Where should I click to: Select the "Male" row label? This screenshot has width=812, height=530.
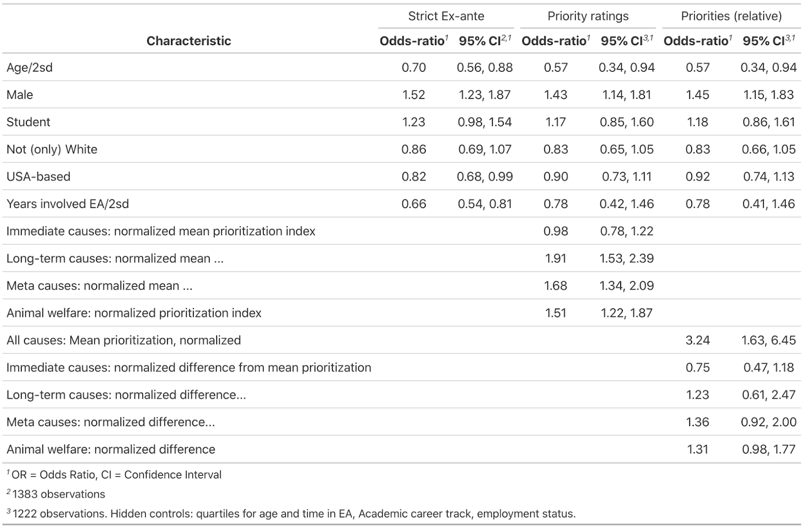coord(20,95)
